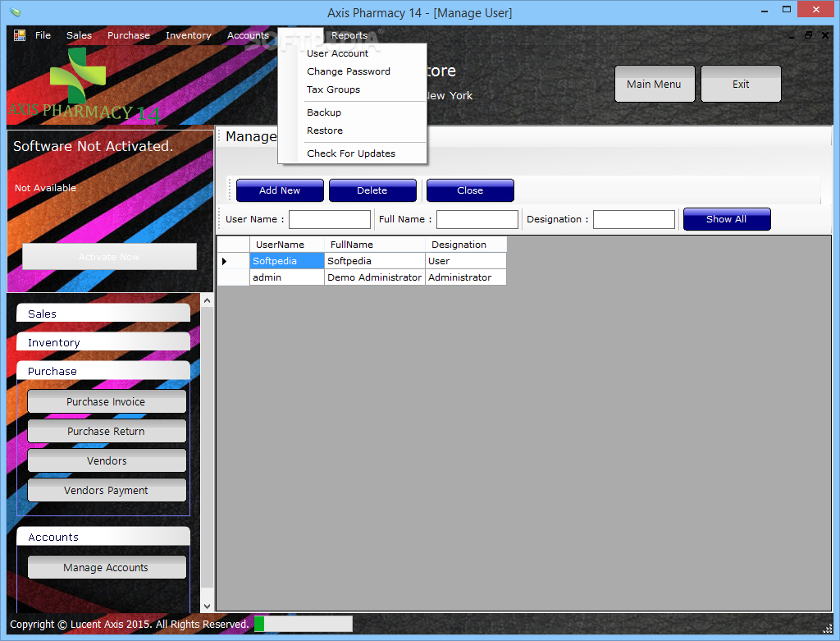Click row selector arrow for Softpedia row

point(233,261)
